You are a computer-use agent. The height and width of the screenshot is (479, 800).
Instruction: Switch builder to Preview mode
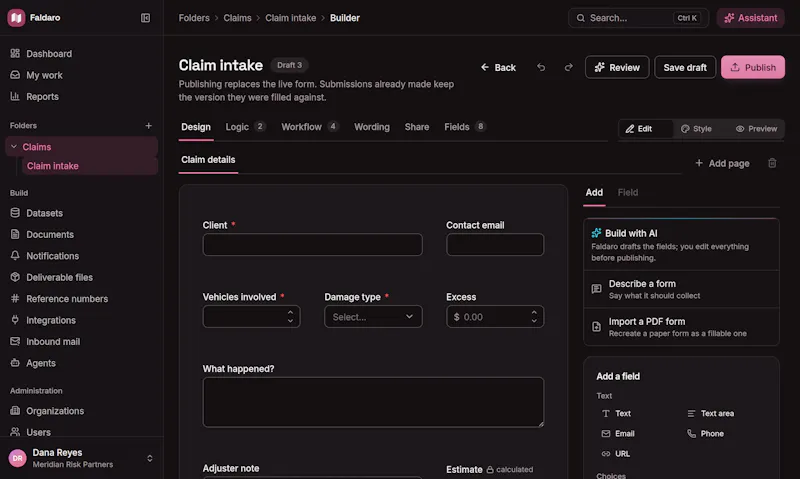click(756, 129)
